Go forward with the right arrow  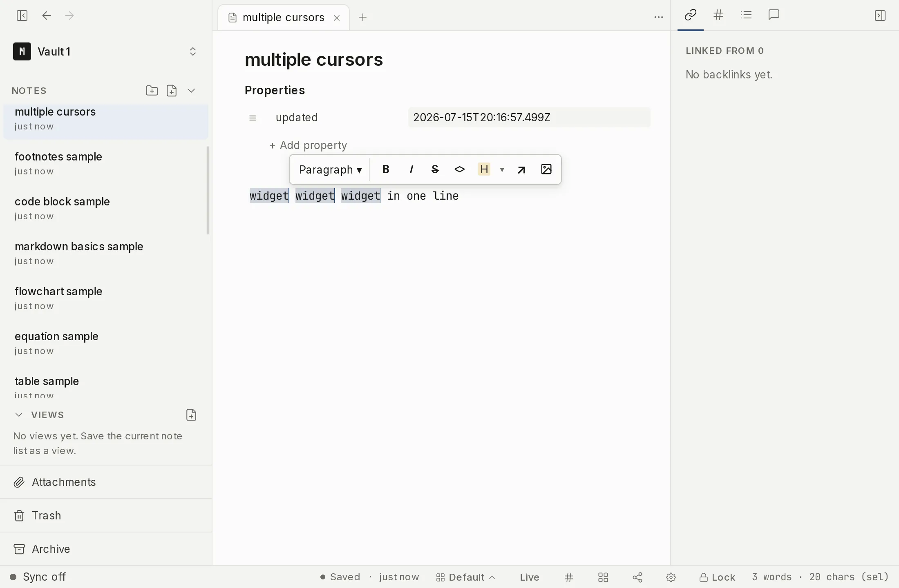point(69,16)
